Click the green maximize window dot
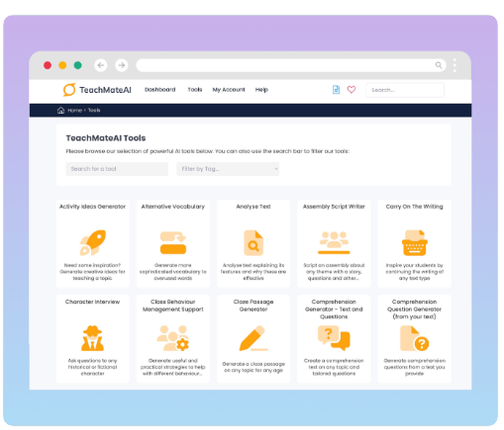 pyautogui.click(x=78, y=65)
